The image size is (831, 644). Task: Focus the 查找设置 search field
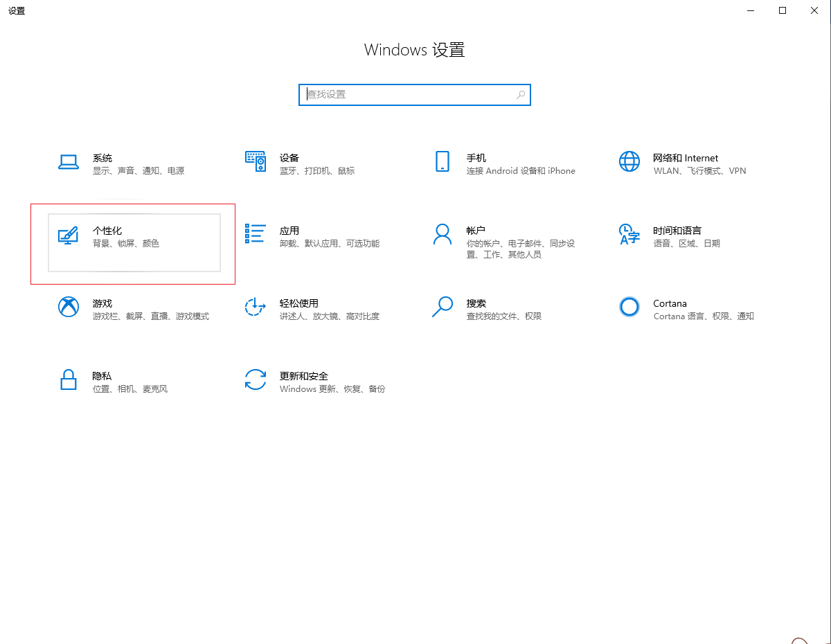(409, 95)
